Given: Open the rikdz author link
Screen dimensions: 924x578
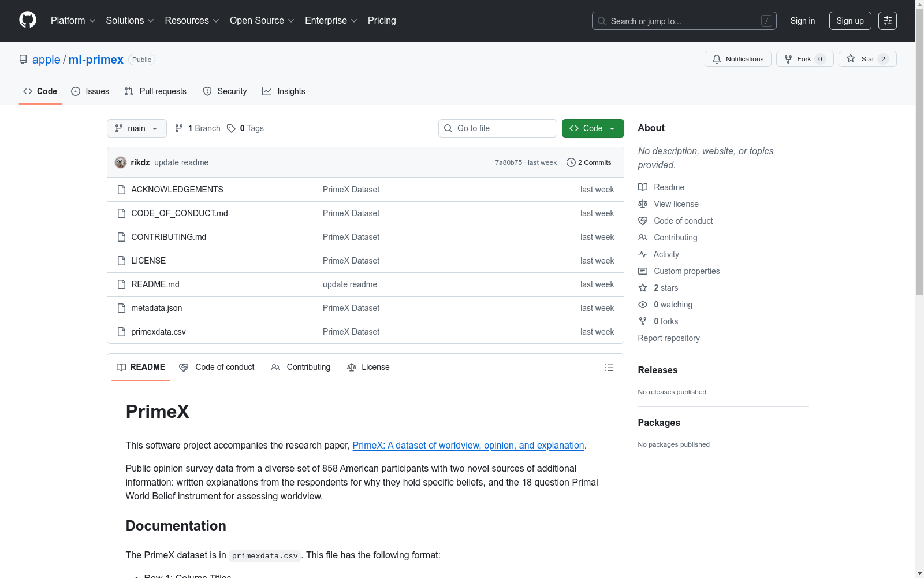Looking at the screenshot, I should pyautogui.click(x=140, y=162).
